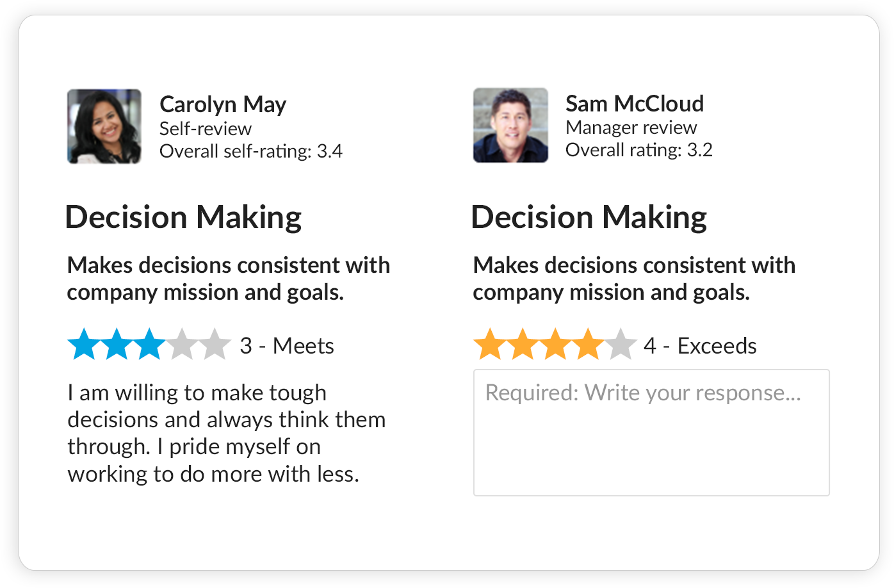This screenshot has width=894, height=588.
Task: Click the second blue star in self-review
Action: [117, 345]
